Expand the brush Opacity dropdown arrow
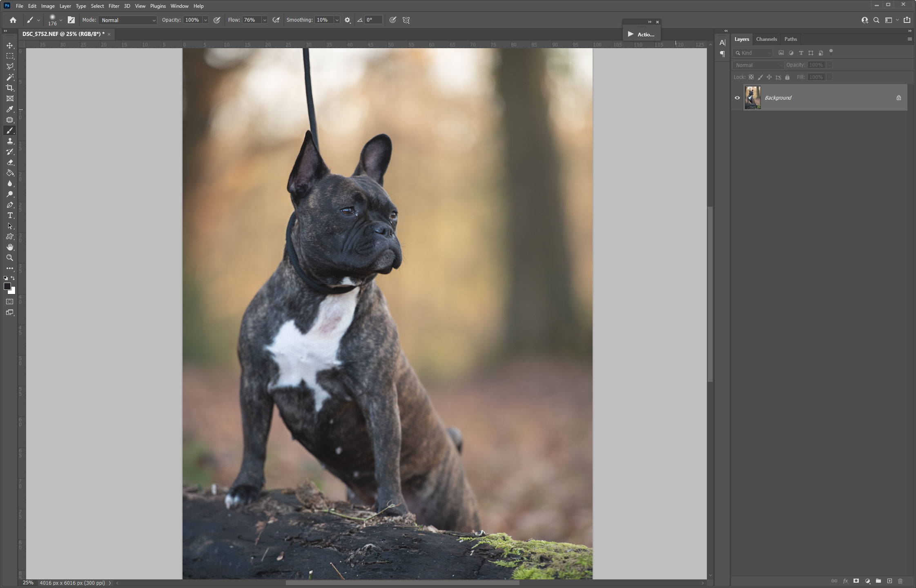 coord(205,20)
